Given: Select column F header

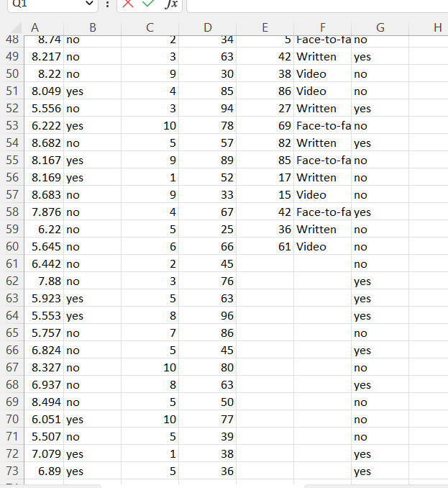Looking at the screenshot, I should (323, 27).
